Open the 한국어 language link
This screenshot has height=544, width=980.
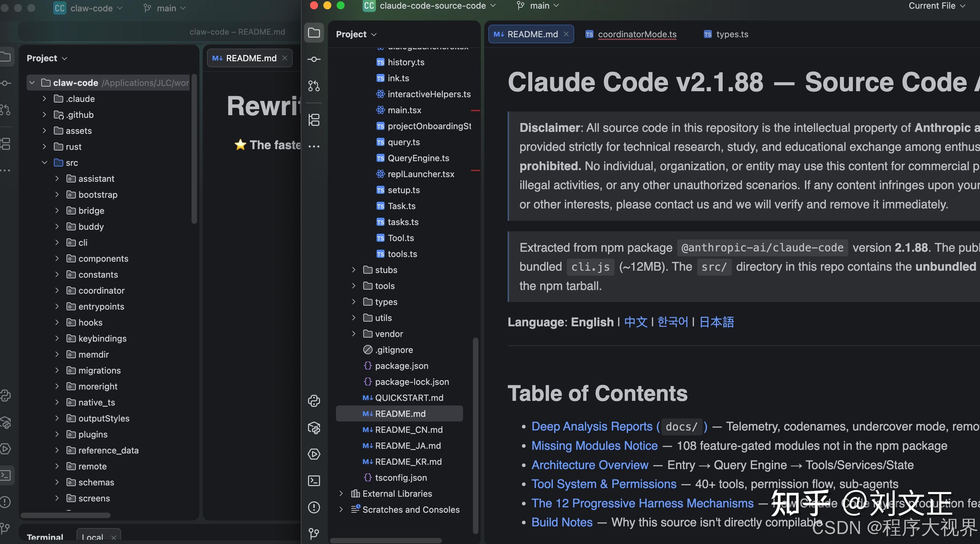pyautogui.click(x=673, y=322)
